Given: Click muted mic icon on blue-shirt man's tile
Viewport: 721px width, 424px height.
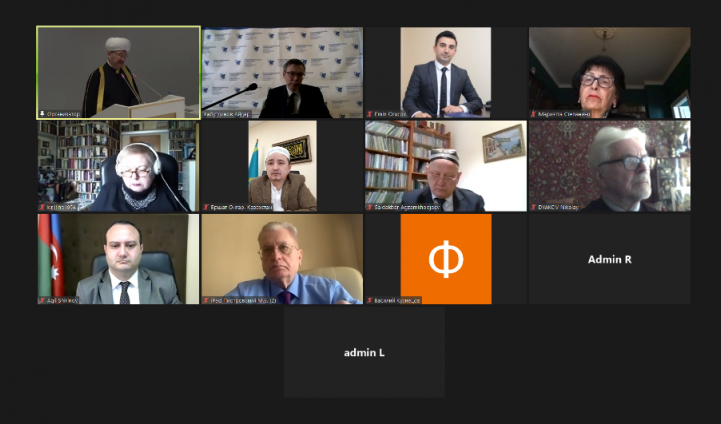Looking at the screenshot, I should [x=206, y=300].
